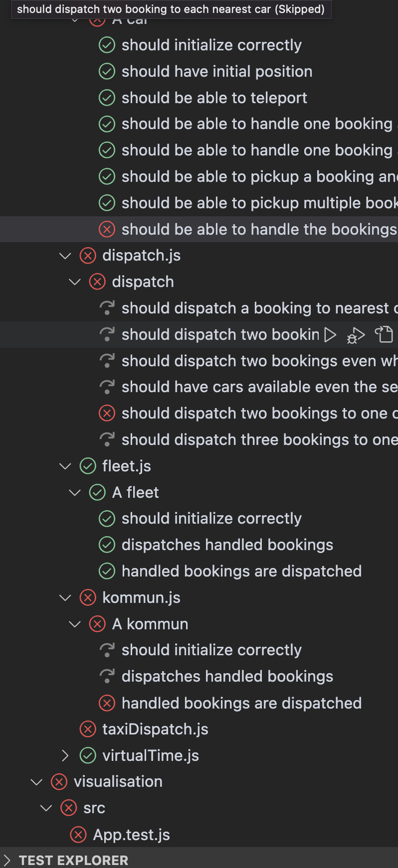This screenshot has width=398, height=868.
Task: Collapse the kommun.js file node
Action: (65, 598)
